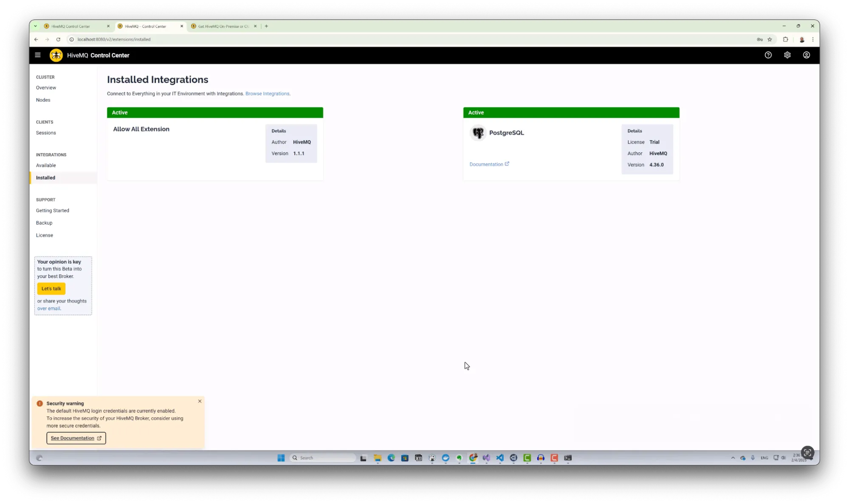Open Nodes page in sidebar
This screenshot has height=504, width=849.
[x=43, y=100]
